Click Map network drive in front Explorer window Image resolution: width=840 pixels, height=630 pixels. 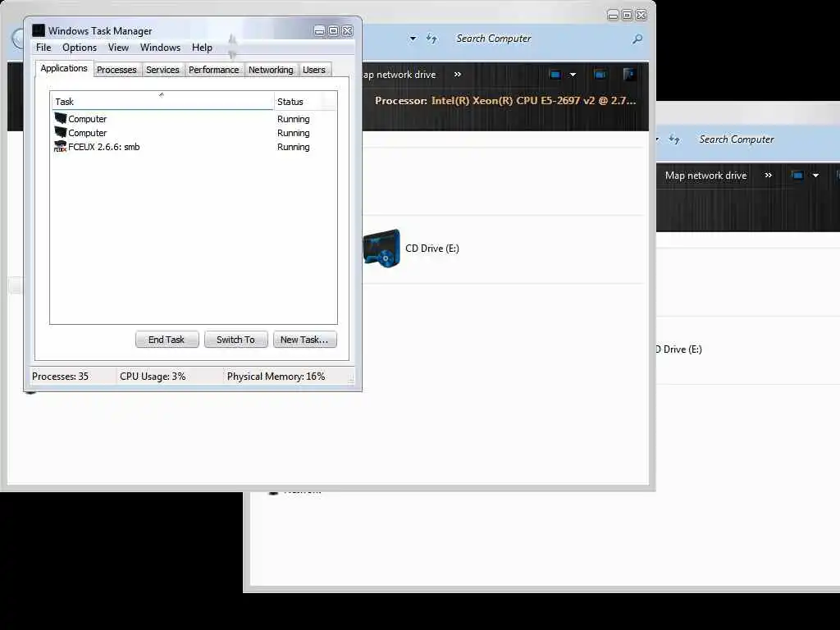[399, 75]
